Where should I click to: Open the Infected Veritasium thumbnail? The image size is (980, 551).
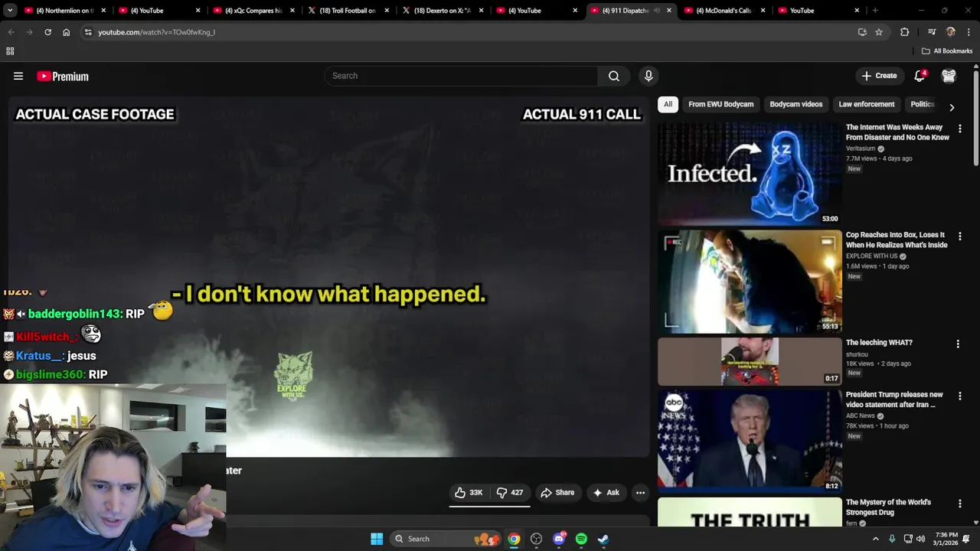pos(750,174)
